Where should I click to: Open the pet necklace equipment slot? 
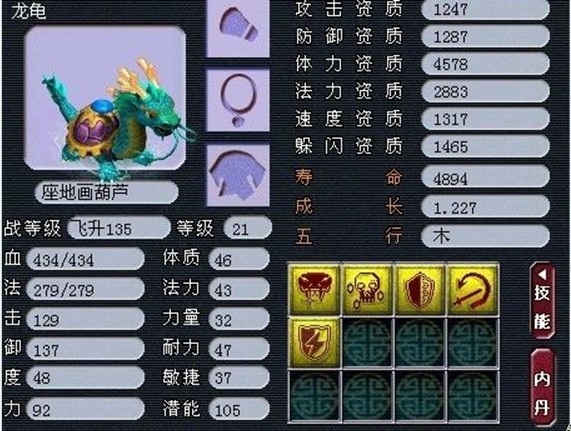click(x=238, y=100)
